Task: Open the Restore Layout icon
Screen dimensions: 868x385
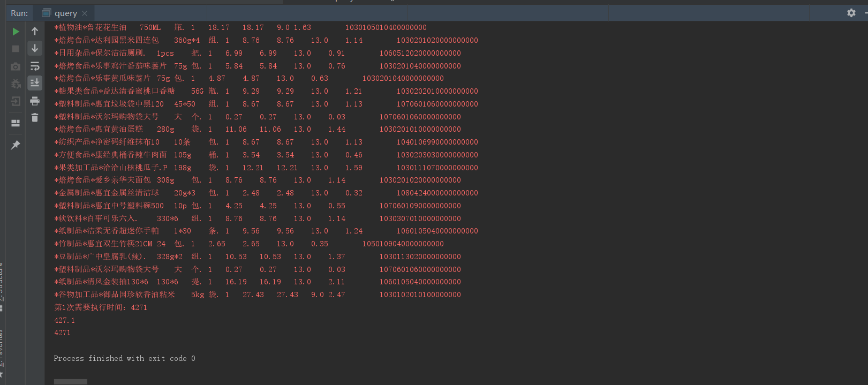Action: click(16, 123)
